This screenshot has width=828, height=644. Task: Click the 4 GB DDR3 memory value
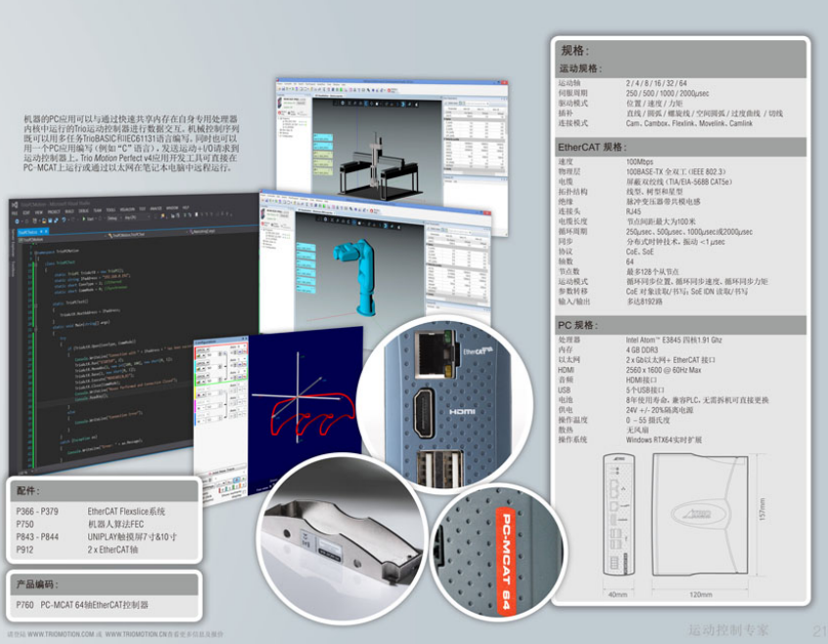pyautogui.click(x=642, y=350)
